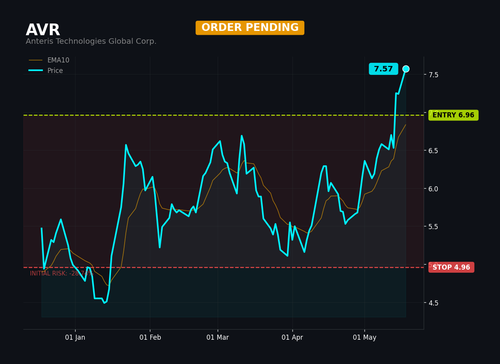
Task: Click the cyan last-price marker dot
Action: pos(406,69)
